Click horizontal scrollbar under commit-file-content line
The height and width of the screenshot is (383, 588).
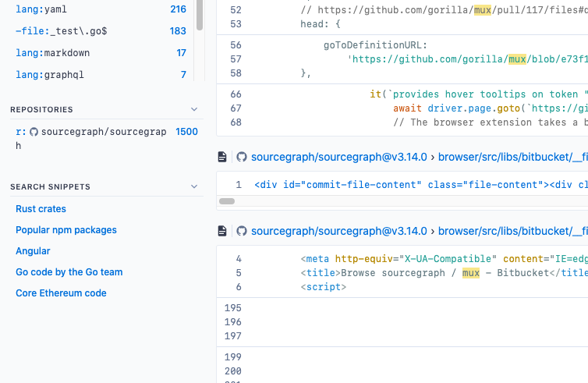pyautogui.click(x=227, y=201)
